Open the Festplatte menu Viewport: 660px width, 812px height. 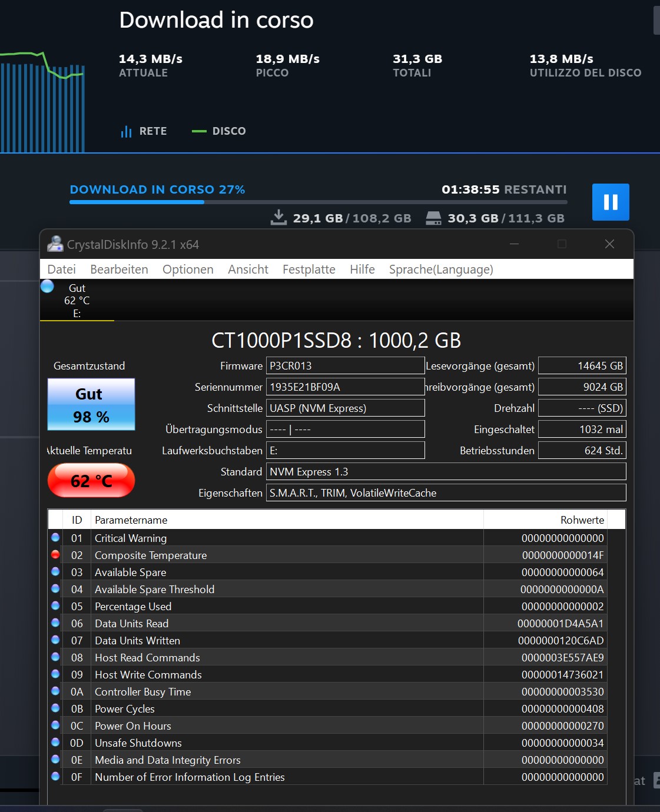[309, 269]
